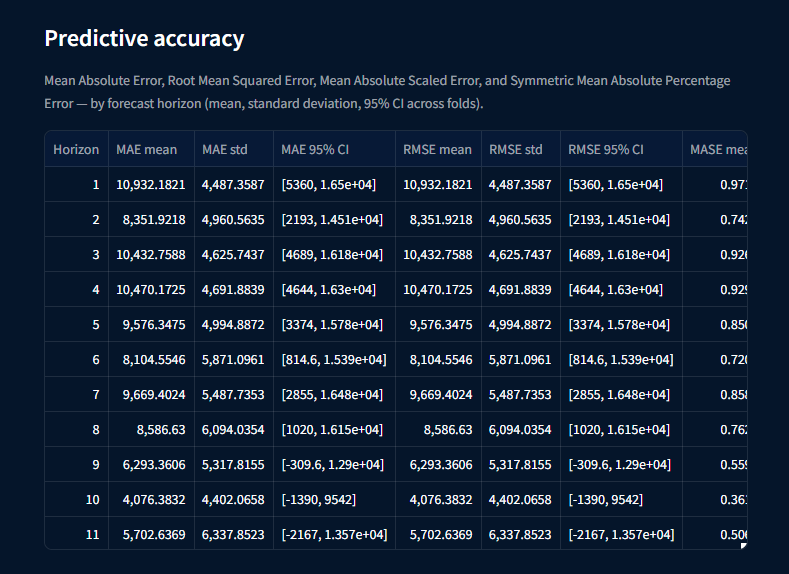Select RMSE std cell 5,487.7353
Screen dimensions: 789x574
[x=521, y=394]
